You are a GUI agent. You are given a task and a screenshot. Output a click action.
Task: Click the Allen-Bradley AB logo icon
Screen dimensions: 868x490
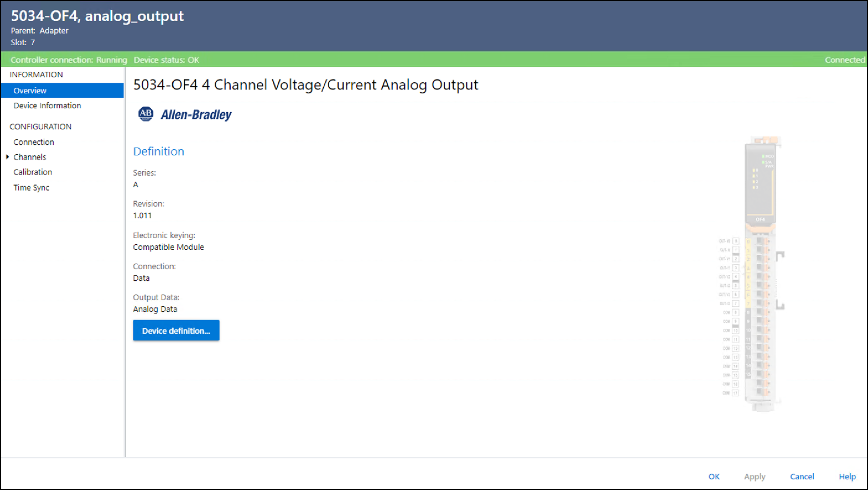coord(146,114)
